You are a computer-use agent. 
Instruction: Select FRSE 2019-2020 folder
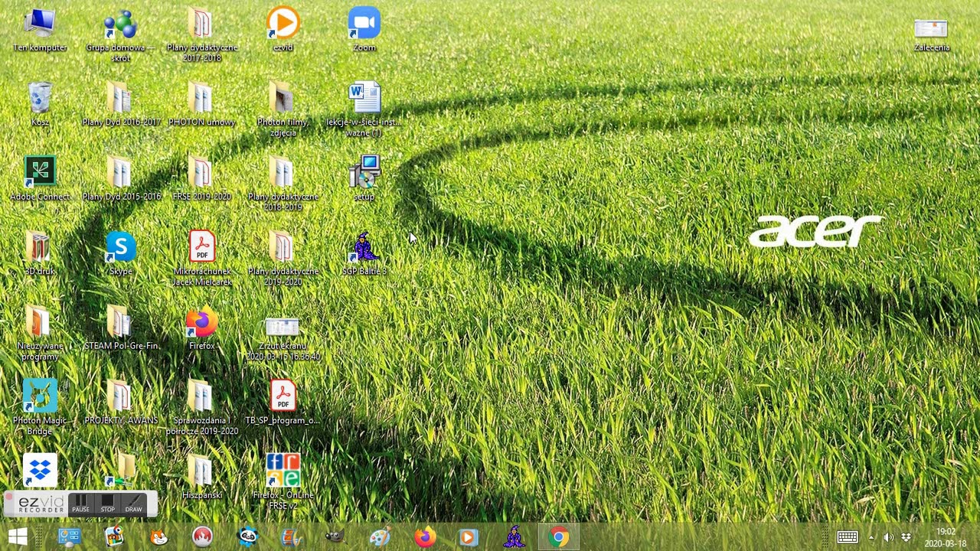pos(201,179)
